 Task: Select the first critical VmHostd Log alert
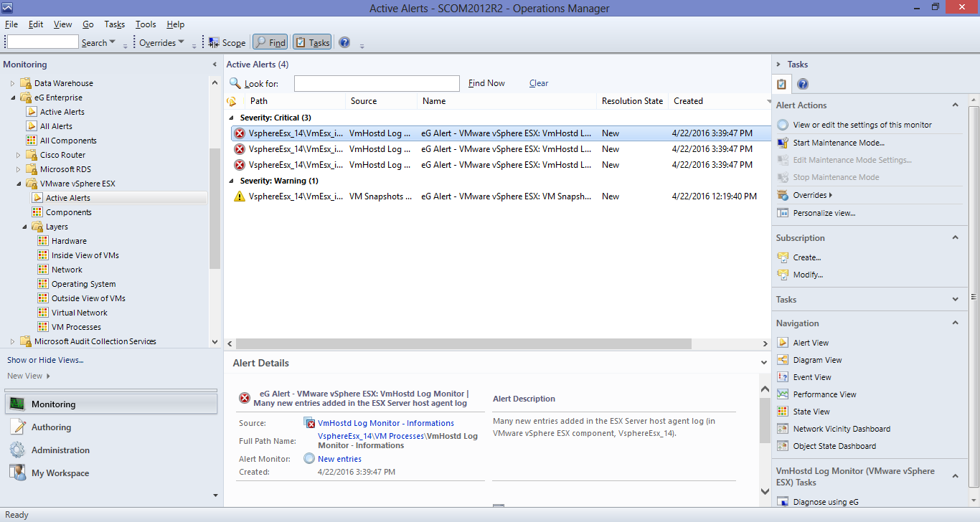[500, 133]
